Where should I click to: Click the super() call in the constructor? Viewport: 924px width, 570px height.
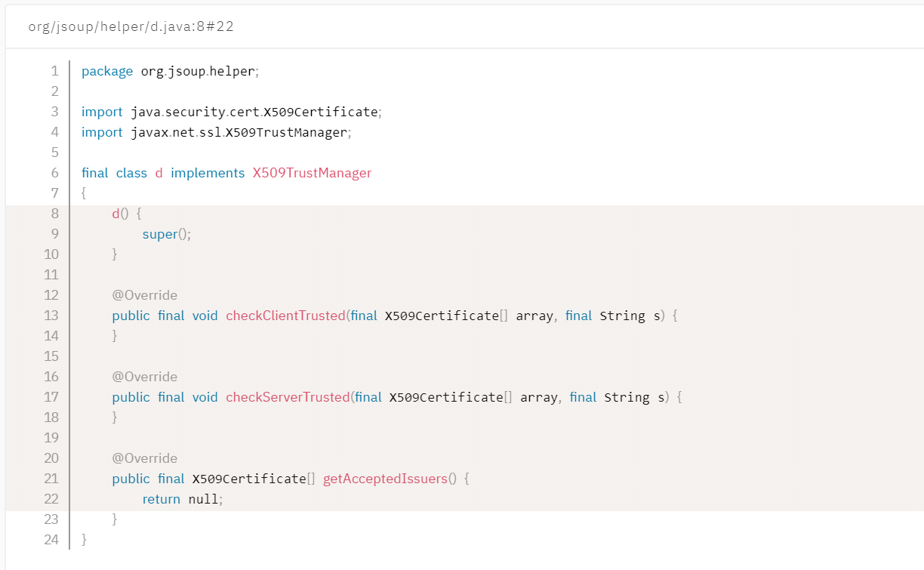point(166,234)
